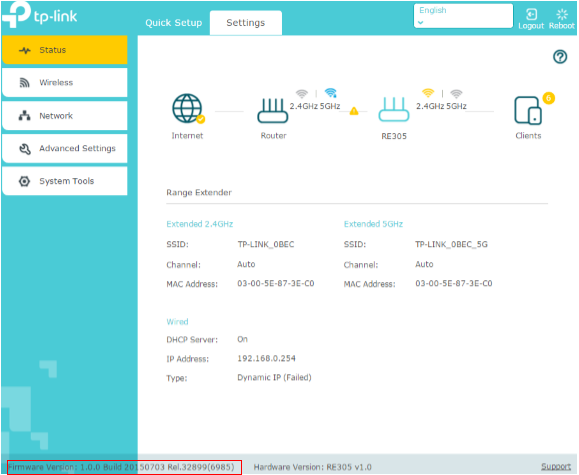Click the Router icon
579x475 pixels.
pyautogui.click(x=273, y=110)
